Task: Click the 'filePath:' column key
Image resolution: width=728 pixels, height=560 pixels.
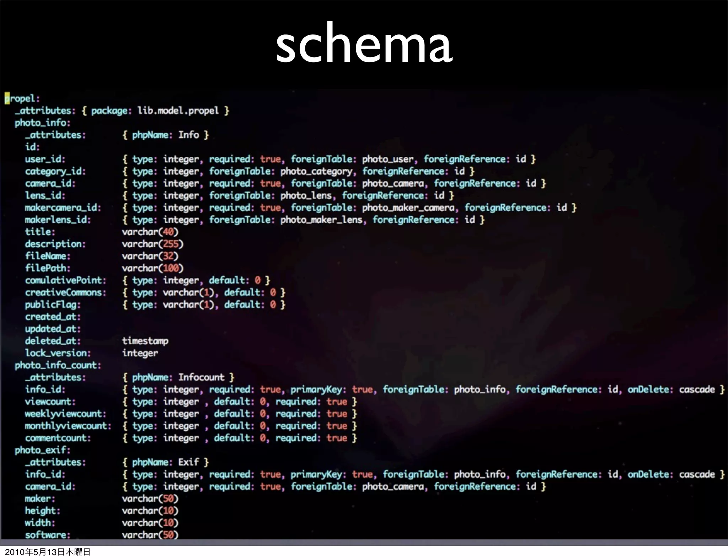Action: 48,268
